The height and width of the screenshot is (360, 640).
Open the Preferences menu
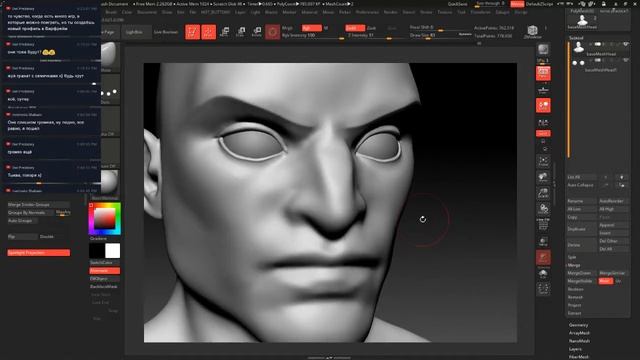point(367,12)
